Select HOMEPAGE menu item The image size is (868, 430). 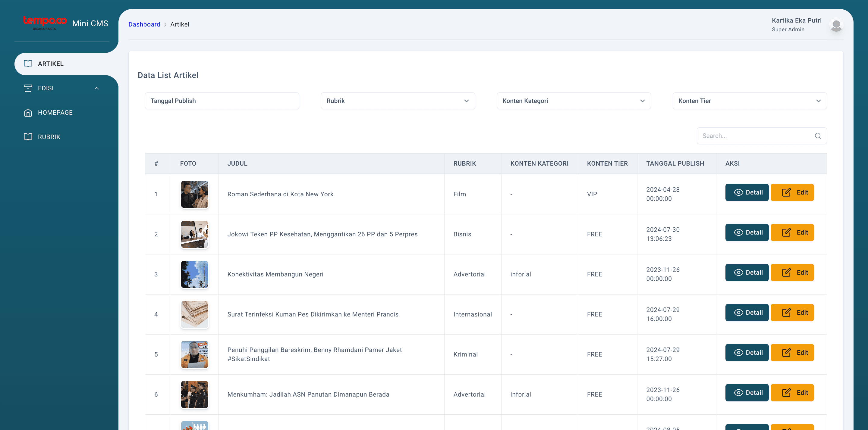point(66,112)
